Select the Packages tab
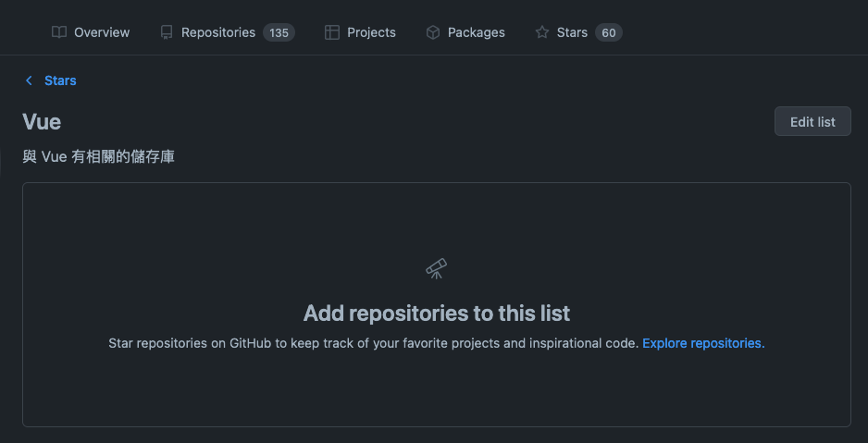This screenshot has width=868, height=443. pos(476,32)
